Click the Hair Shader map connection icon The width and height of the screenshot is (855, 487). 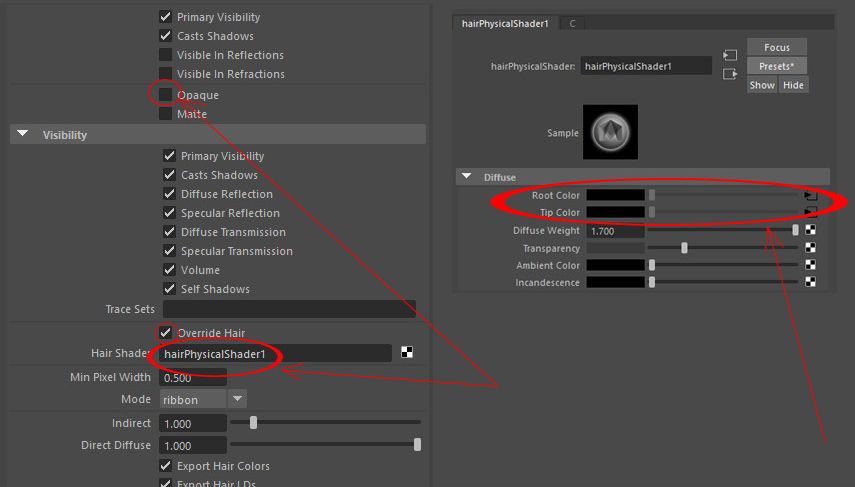(407, 352)
